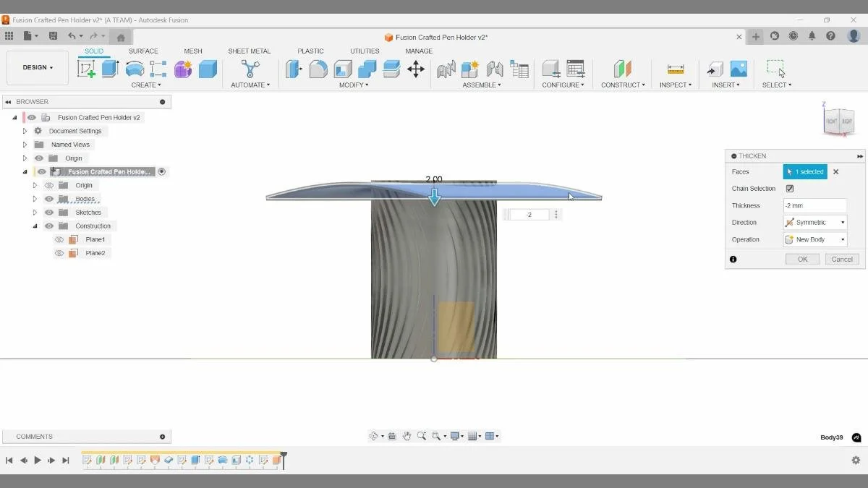The height and width of the screenshot is (488, 868).
Task: Expand the Sketches folder in browser
Action: (34, 212)
